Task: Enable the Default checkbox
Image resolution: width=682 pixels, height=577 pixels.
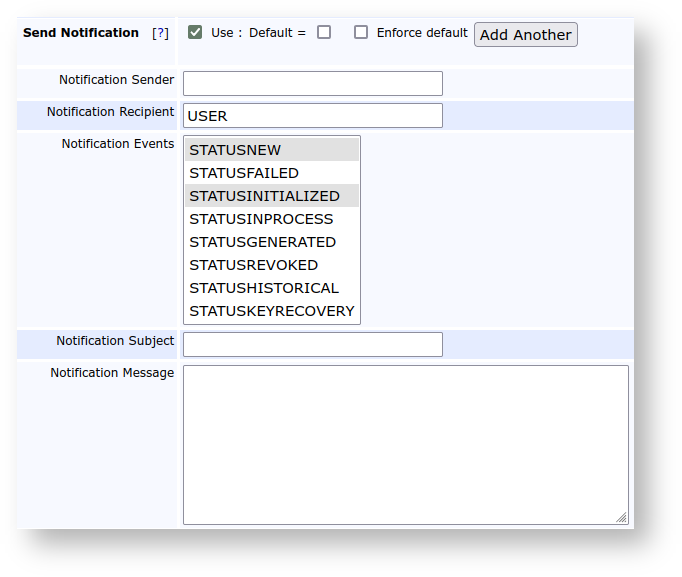Action: click(324, 32)
